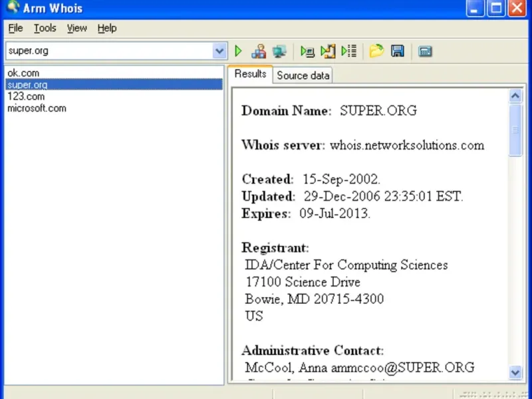Click the play-with-list toolbar icon
This screenshot has width=532, height=399.
pyautogui.click(x=348, y=51)
